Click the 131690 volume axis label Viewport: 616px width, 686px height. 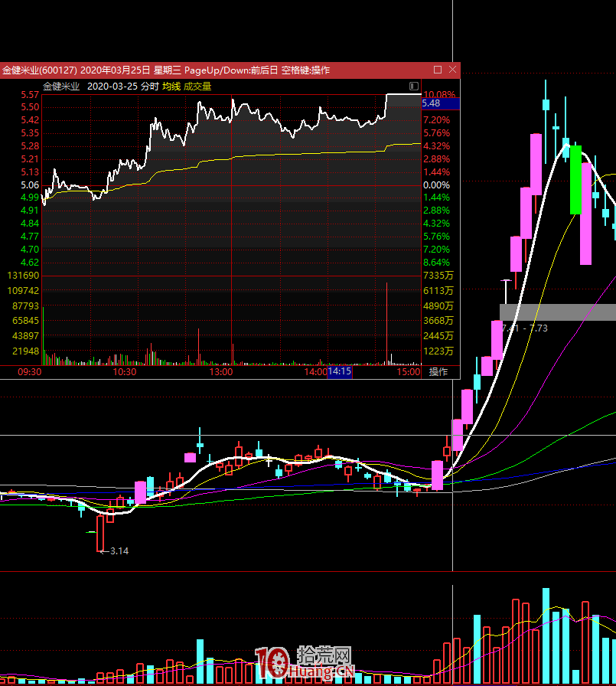click(x=23, y=276)
